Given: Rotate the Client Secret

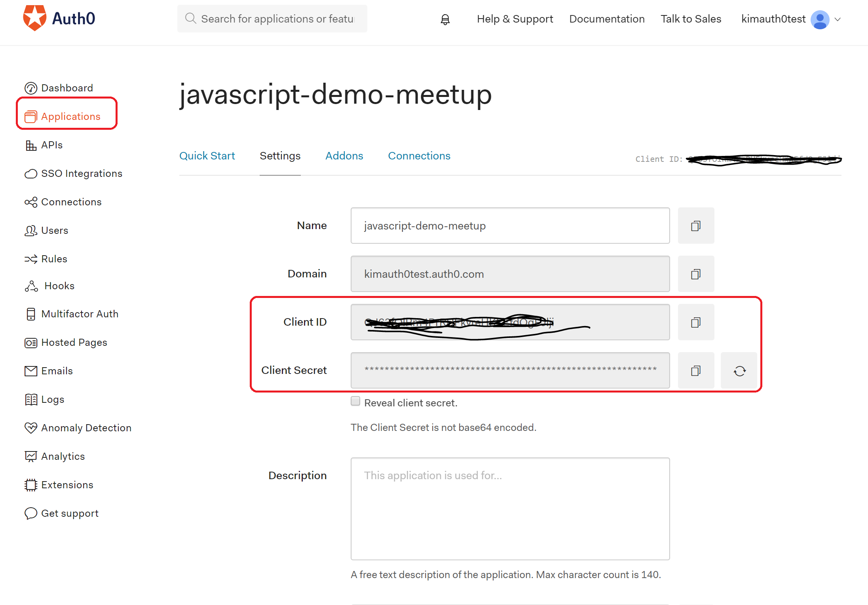Looking at the screenshot, I should point(739,370).
